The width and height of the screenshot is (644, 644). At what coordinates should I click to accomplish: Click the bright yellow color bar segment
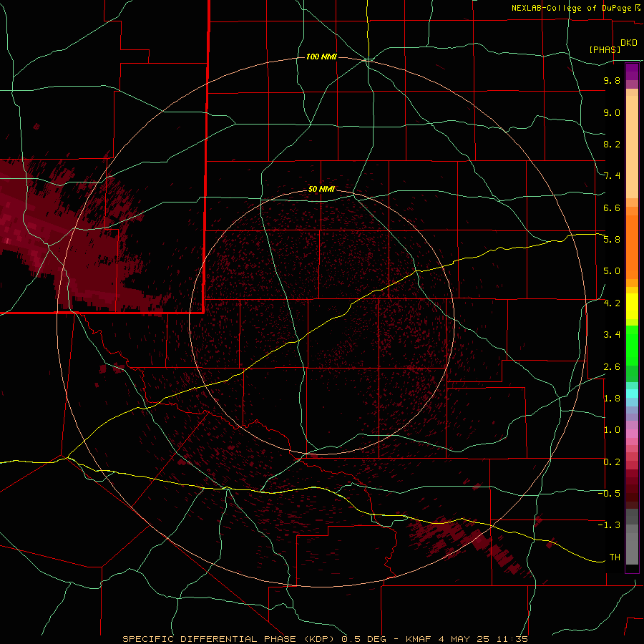coord(632,306)
